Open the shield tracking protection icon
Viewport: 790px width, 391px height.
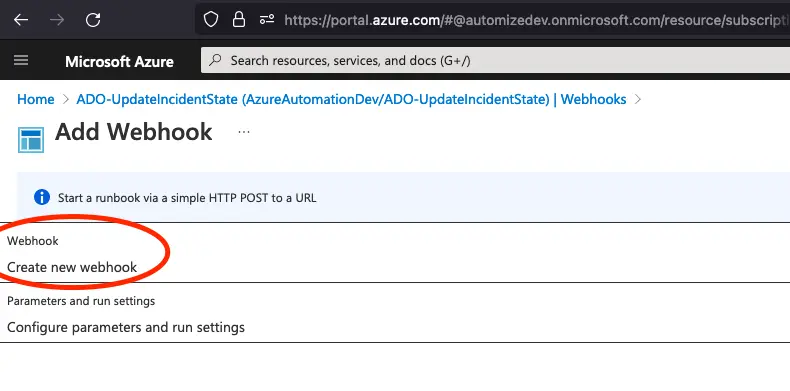[211, 20]
